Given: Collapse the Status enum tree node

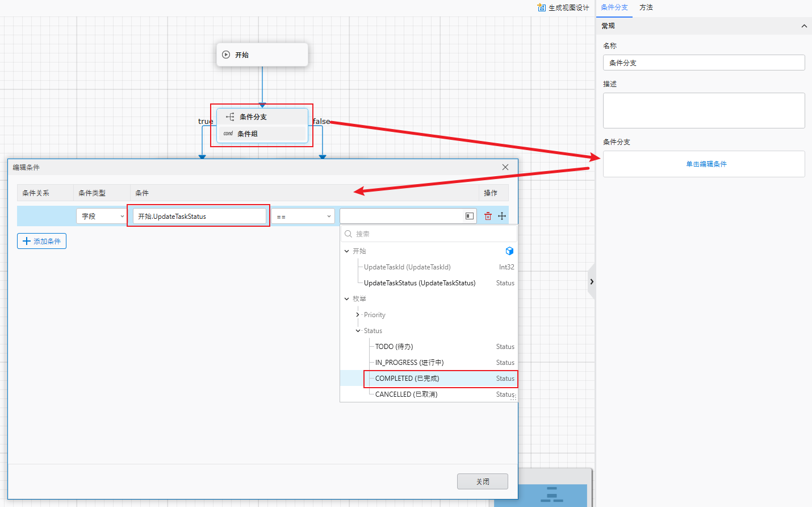Looking at the screenshot, I should pyautogui.click(x=358, y=331).
